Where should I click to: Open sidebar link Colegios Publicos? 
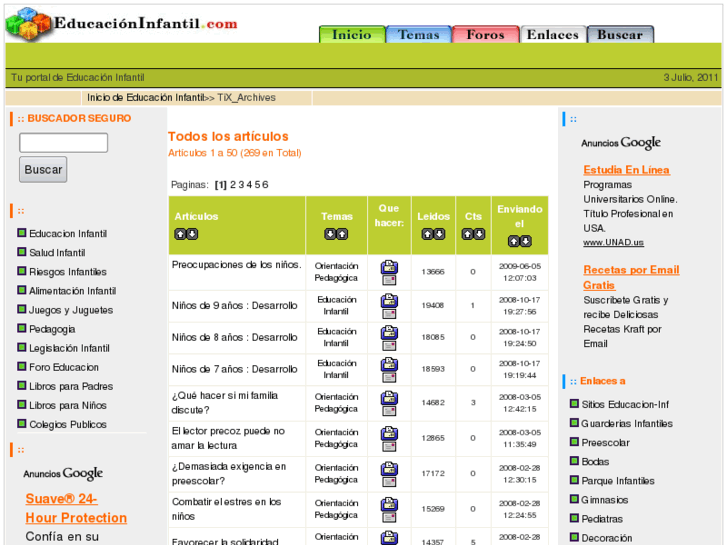(x=68, y=424)
